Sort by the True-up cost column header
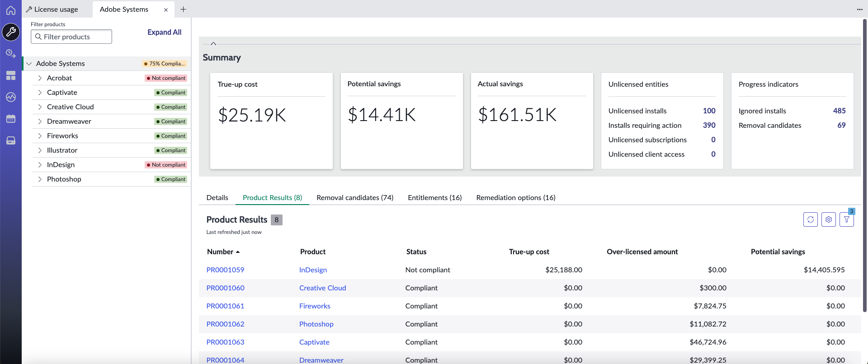The image size is (868, 364). click(529, 252)
